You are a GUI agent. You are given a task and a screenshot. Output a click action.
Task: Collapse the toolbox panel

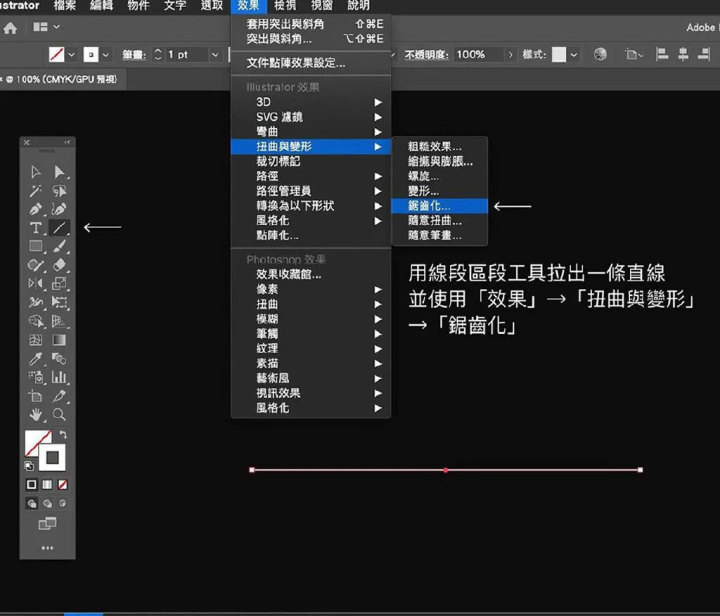point(67,142)
